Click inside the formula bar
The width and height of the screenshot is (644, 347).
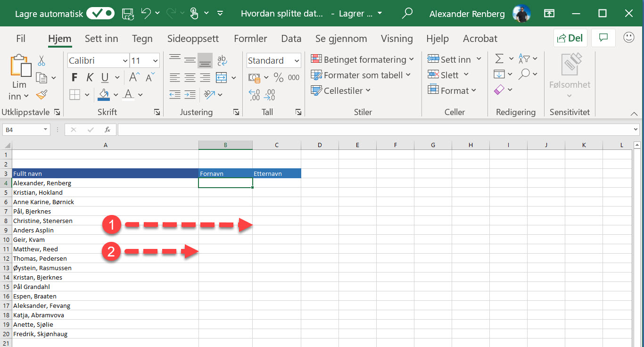tap(330, 129)
